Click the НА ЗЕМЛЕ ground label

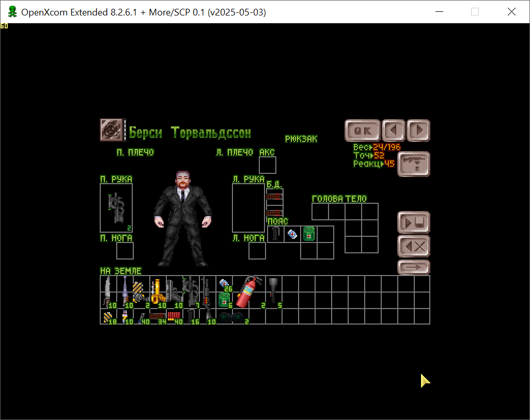point(121,271)
